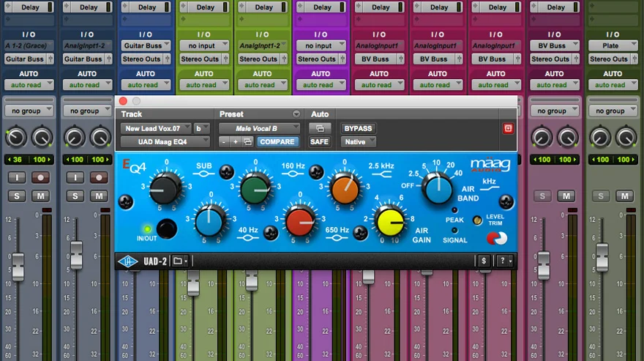
Task: Click the Preset header circular arrow menu
Action: pos(296,114)
